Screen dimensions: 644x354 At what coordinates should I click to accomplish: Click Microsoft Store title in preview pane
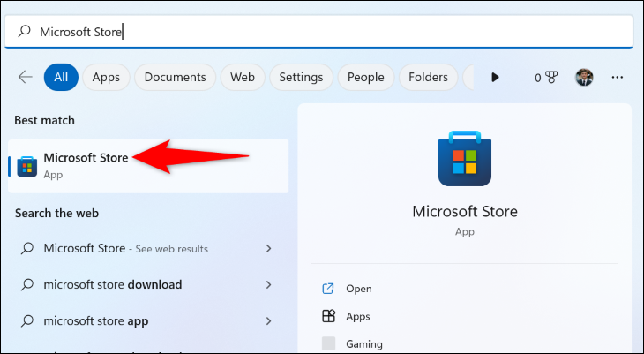(x=465, y=211)
